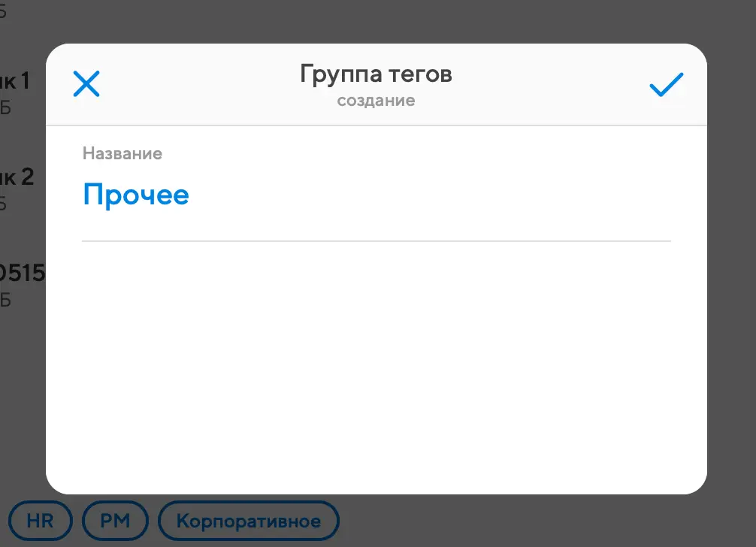Click size text under item "к 2"
This screenshot has height=547, width=756.
click(5, 204)
